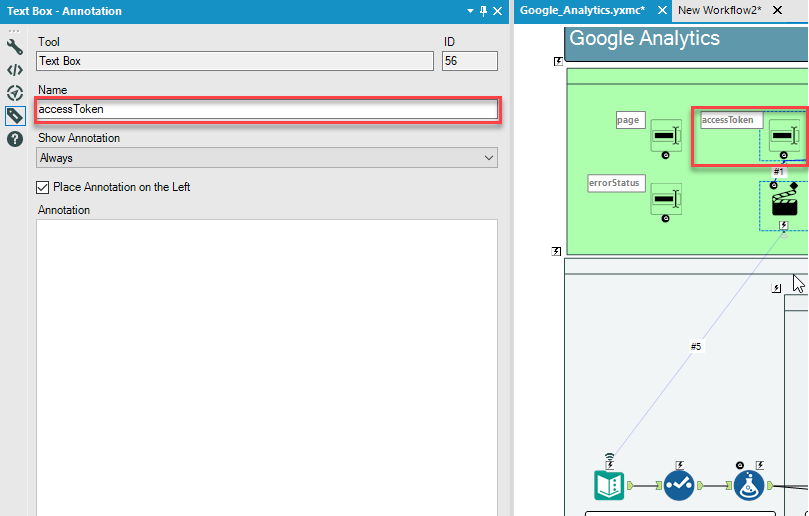The image size is (809, 516).
Task: Select the Text Input book tool
Action: coord(609,486)
